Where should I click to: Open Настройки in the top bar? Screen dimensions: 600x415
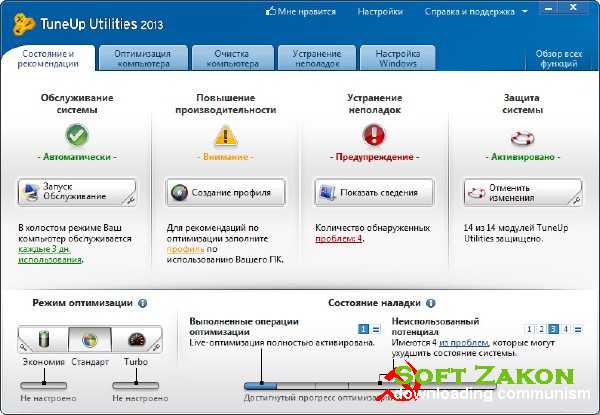pos(380,12)
